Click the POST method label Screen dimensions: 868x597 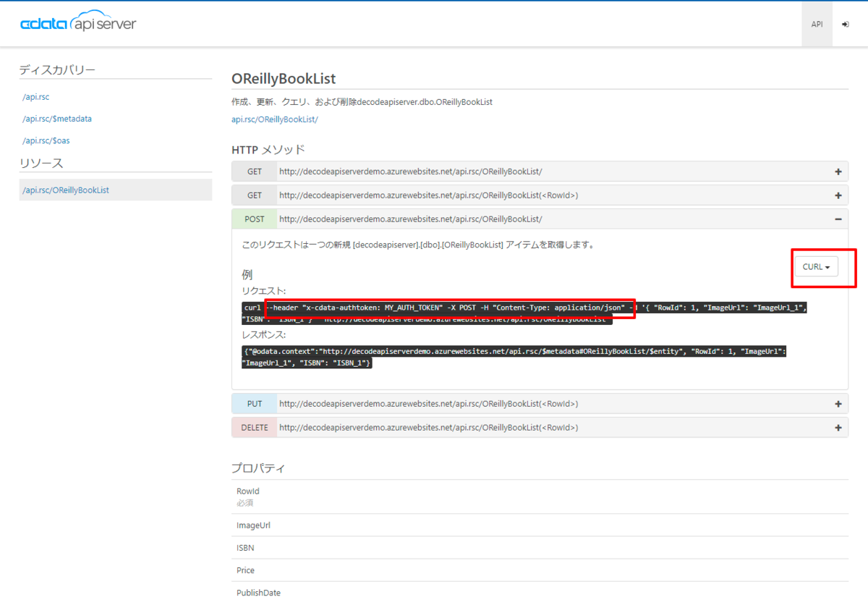[255, 219]
